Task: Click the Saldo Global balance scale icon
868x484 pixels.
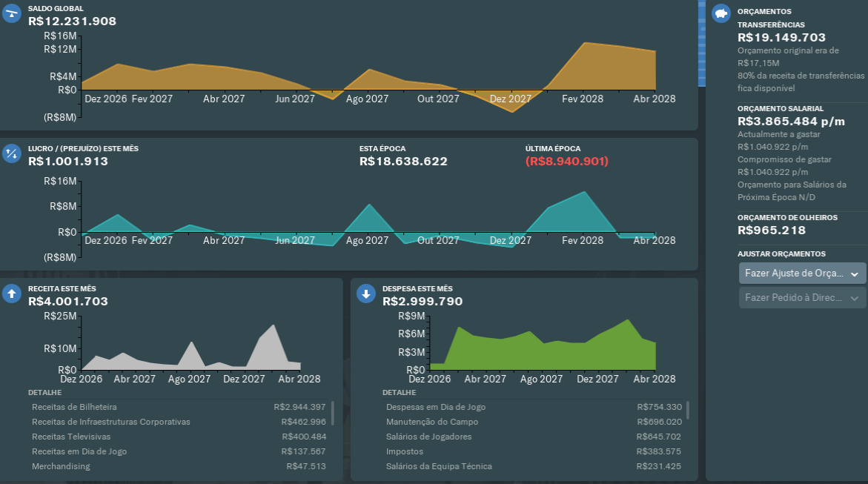Action: (12, 13)
